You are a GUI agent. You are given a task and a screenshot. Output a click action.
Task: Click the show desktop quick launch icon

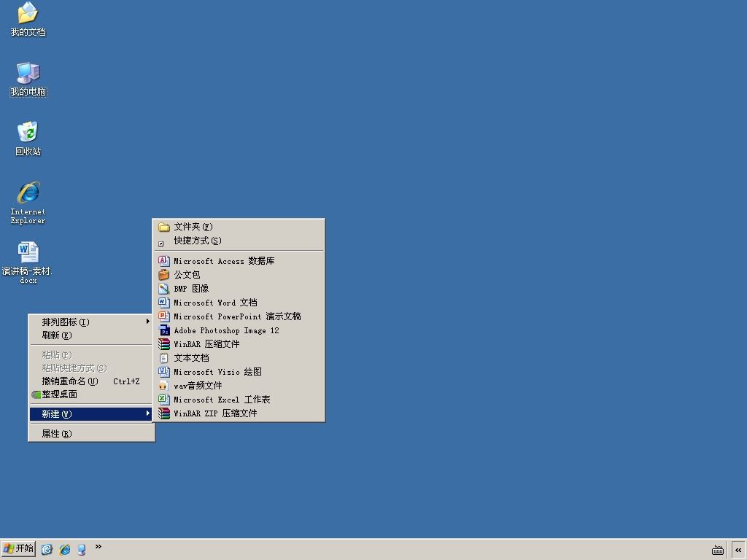[82, 550]
